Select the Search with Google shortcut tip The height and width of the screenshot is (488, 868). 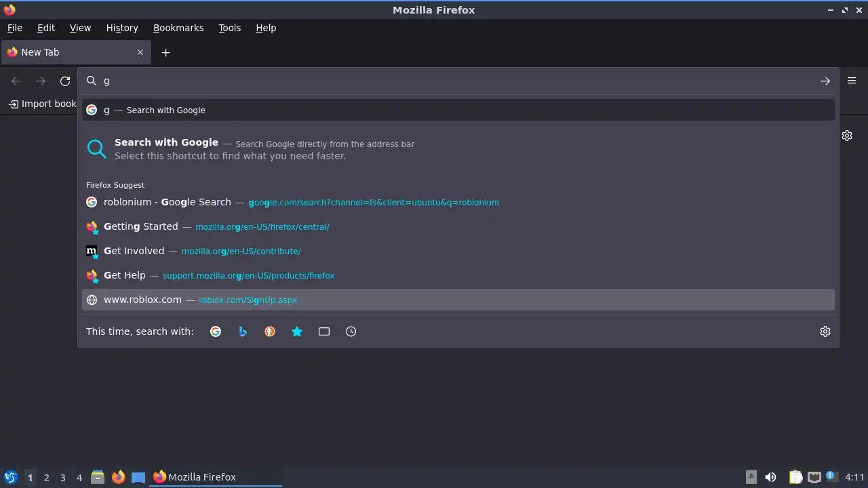click(458, 149)
